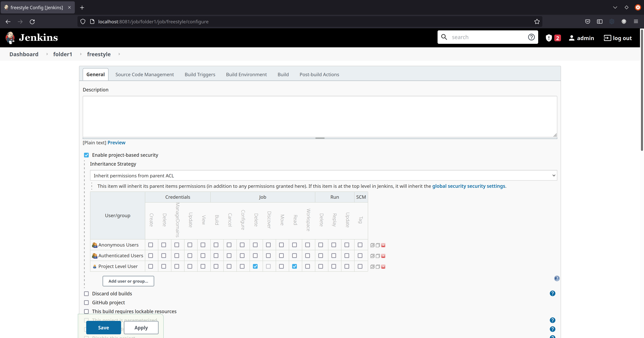Enable Discard old builds
Screen dimensions: 644x338
[86, 294]
